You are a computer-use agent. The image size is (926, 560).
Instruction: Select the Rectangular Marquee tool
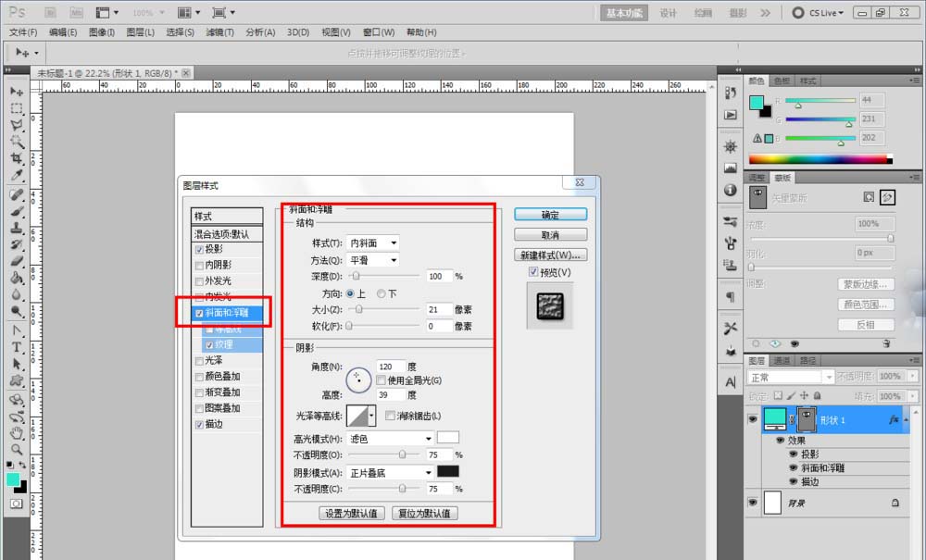tap(17, 108)
